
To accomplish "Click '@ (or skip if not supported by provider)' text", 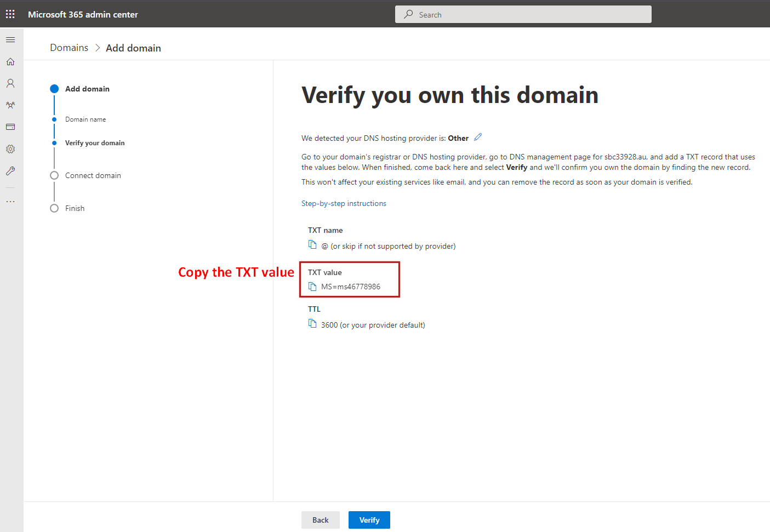I will tap(389, 246).
